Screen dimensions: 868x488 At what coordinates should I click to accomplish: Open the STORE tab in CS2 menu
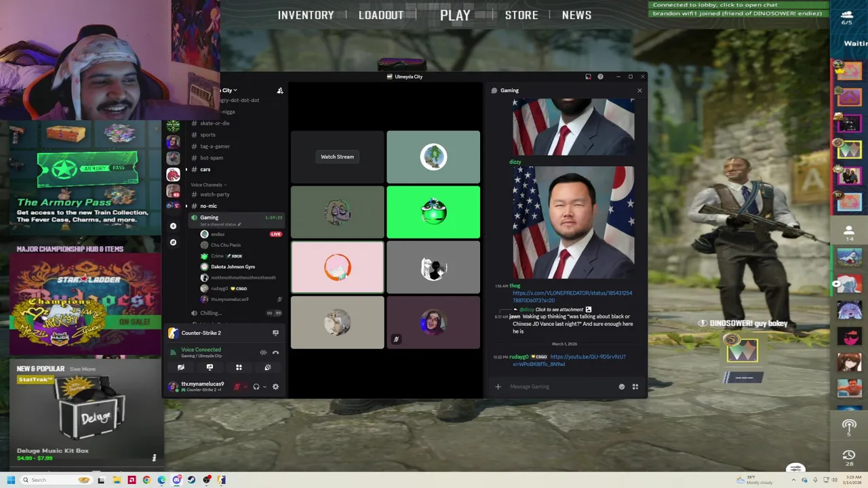point(521,15)
